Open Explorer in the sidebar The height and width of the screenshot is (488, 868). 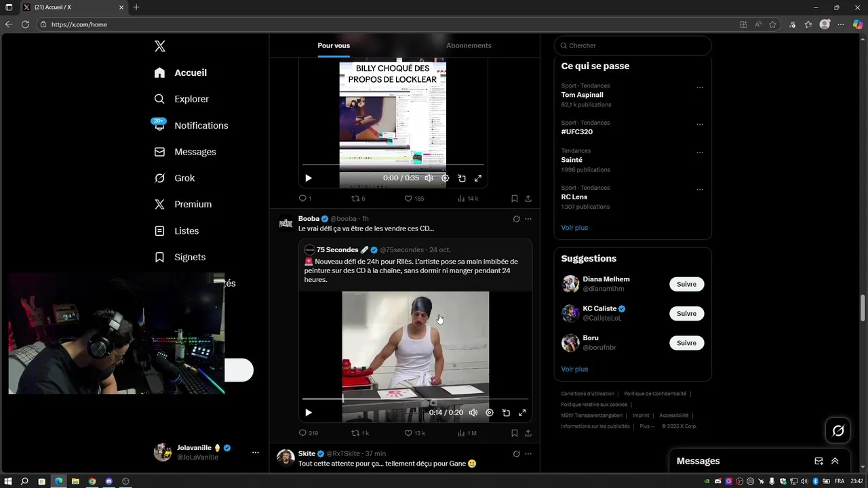tap(181, 99)
